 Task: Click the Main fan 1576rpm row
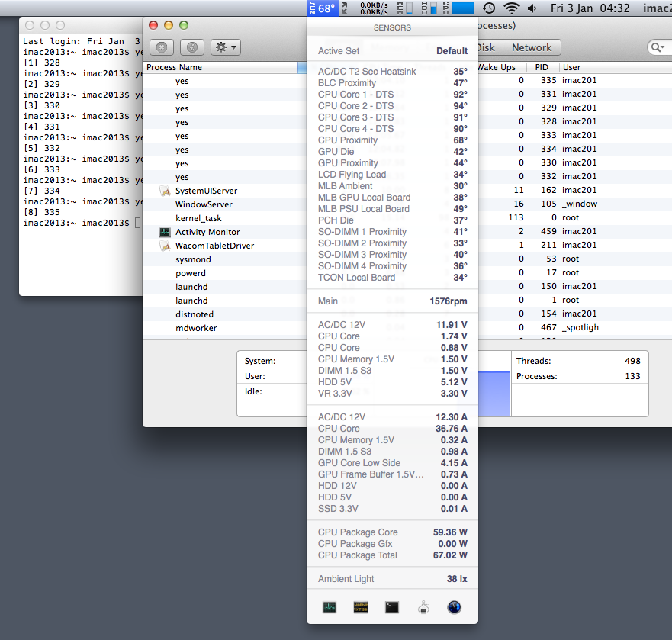pyautogui.click(x=392, y=301)
